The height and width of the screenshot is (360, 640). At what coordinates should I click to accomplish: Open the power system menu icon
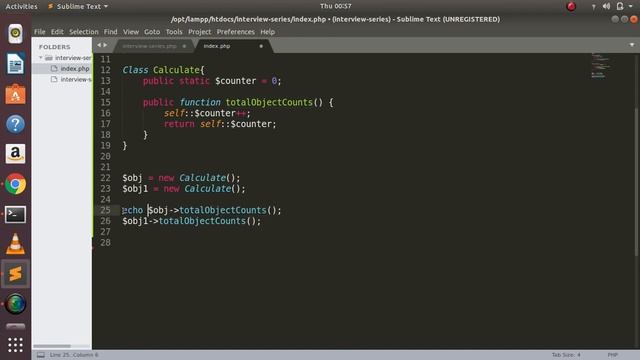(620, 6)
